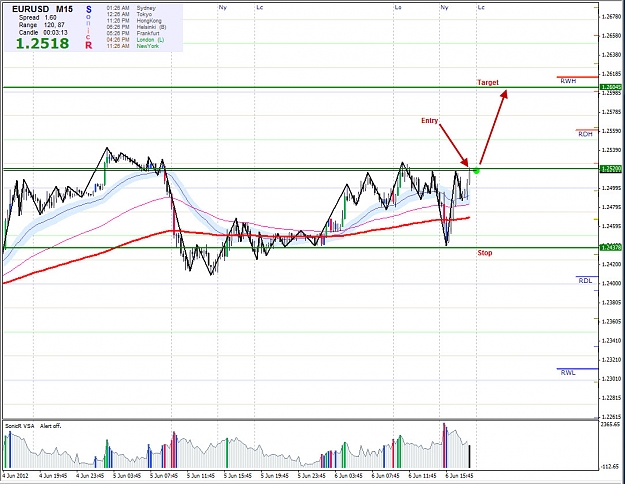Click the Alert off. status text

[x=51, y=426]
